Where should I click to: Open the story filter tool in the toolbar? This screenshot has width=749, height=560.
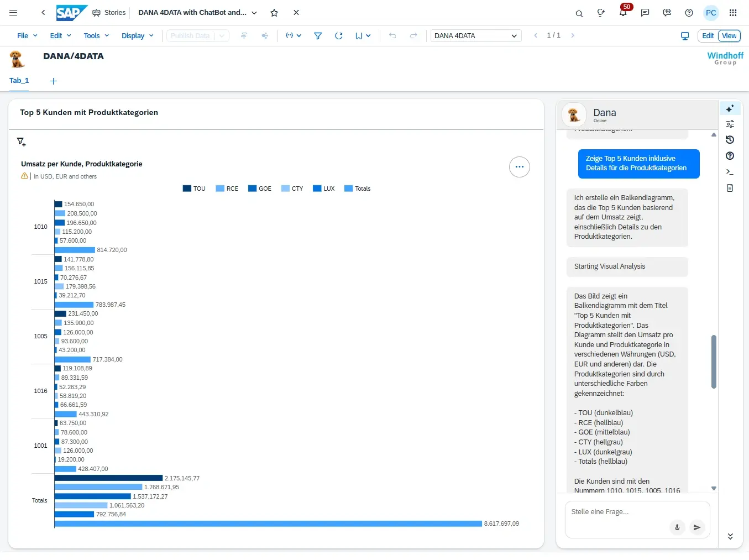[318, 35]
